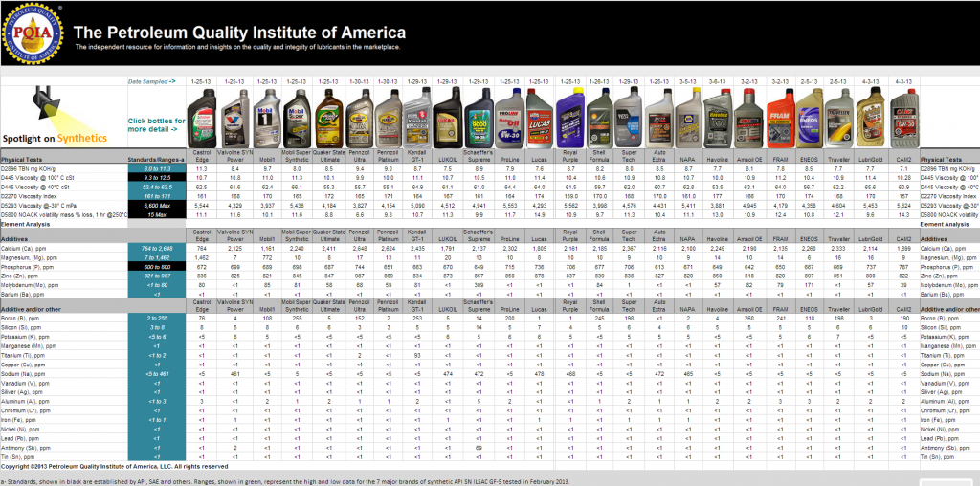This screenshot has width=980, height=486.
Task: Click the copyright notice text
Action: pos(115,466)
